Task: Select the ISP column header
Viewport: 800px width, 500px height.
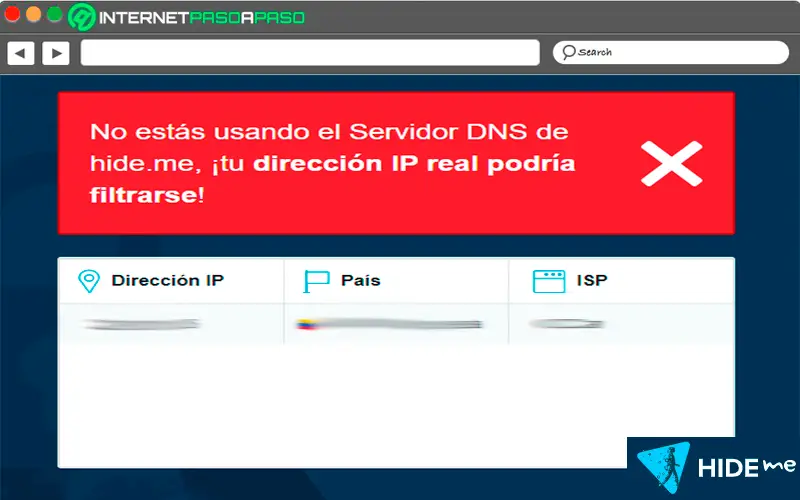Action: pyautogui.click(x=621, y=281)
